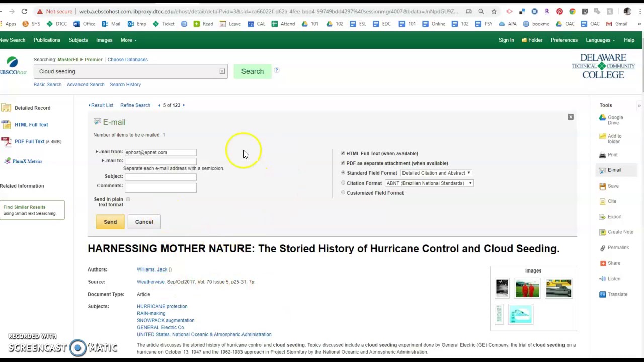This screenshot has height=362, width=644.
Task: Open the Images menu item
Action: [x=104, y=40]
